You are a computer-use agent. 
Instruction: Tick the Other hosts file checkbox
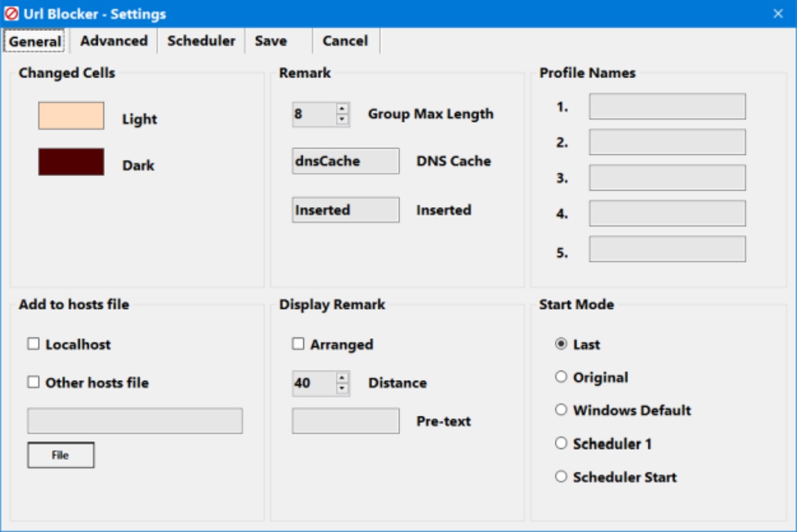[x=34, y=382]
